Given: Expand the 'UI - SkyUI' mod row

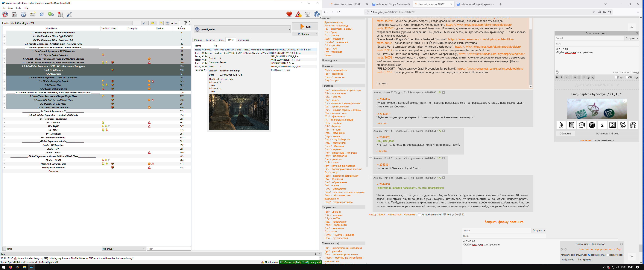Looking at the screenshot, I should [4, 126].
